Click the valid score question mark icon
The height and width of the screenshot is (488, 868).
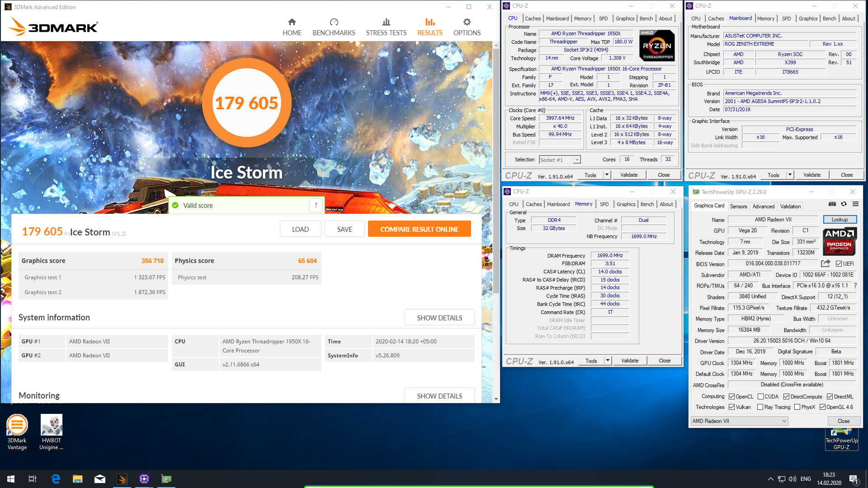[316, 205]
